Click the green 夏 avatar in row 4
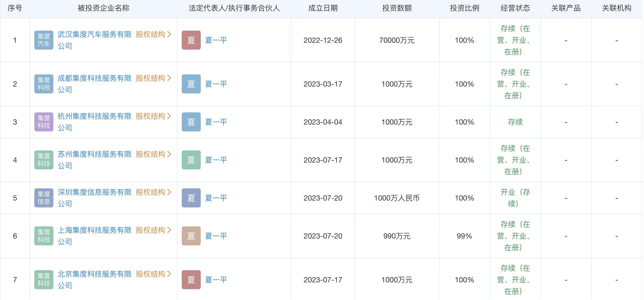Screen dimensions: 644x300 pos(191,160)
